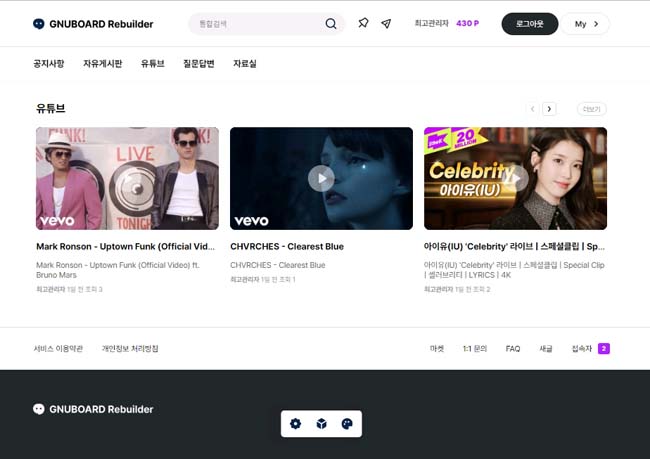Click into the 통합검색 search field
Screen dimensions: 650x459
click(255, 24)
